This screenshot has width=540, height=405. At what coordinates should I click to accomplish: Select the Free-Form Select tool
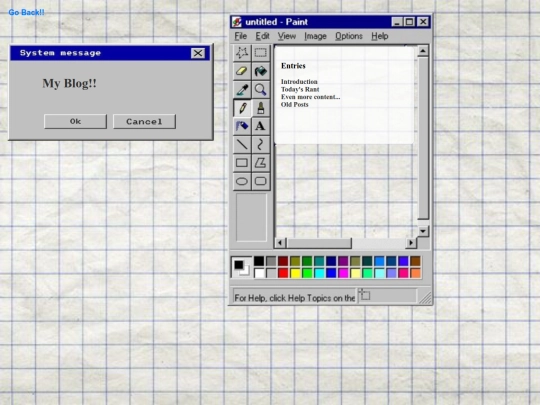click(242, 53)
